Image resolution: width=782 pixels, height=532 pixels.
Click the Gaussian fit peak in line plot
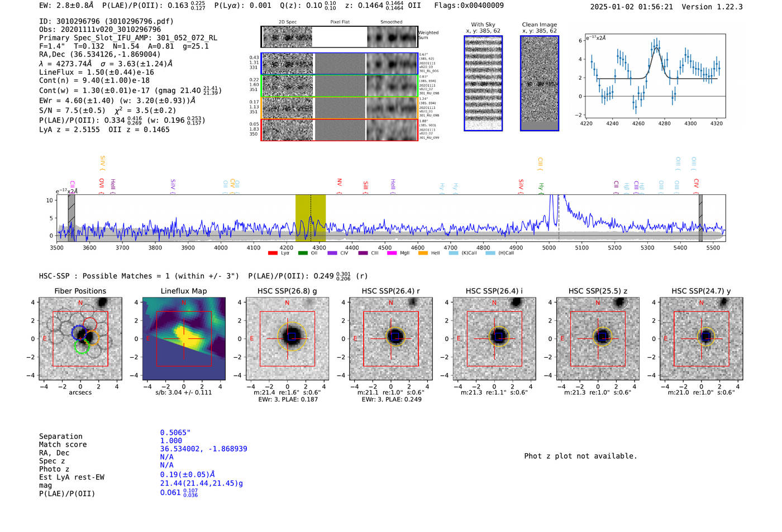point(656,48)
